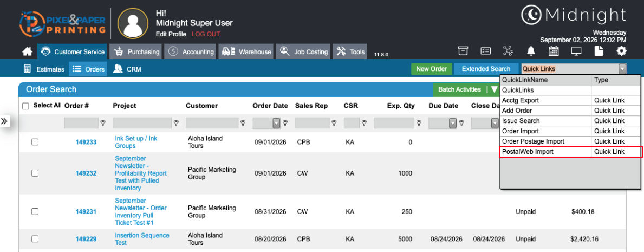Check the box for order 149231
The image size is (644, 252).
click(x=35, y=211)
